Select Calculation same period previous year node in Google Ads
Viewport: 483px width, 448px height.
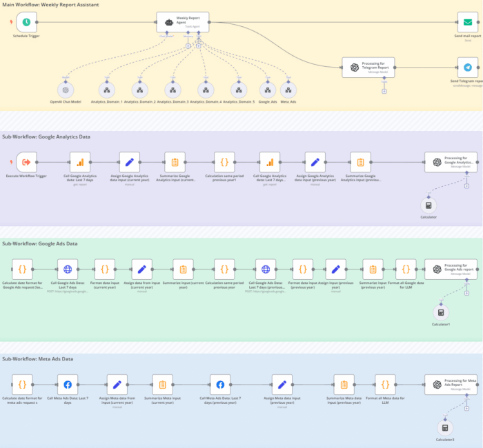click(x=224, y=269)
